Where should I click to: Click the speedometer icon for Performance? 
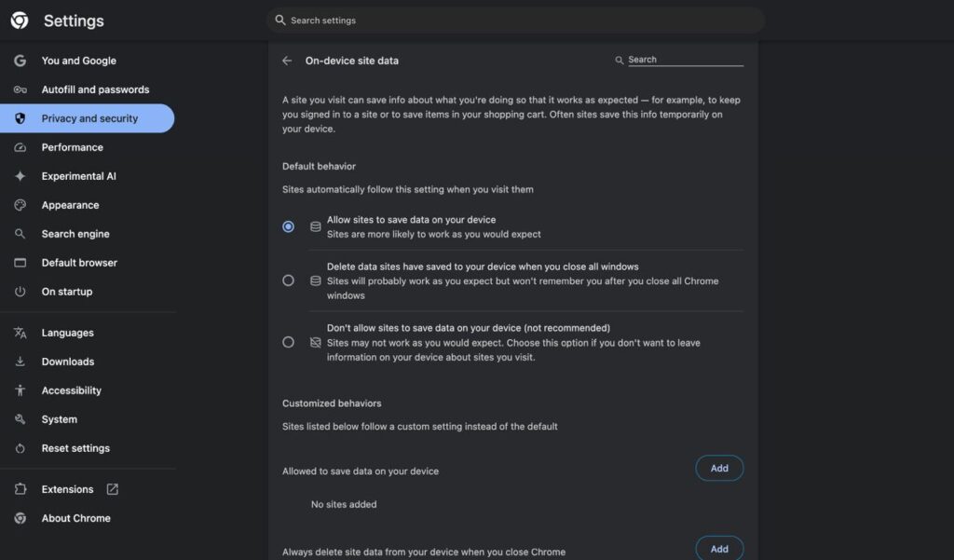20,147
